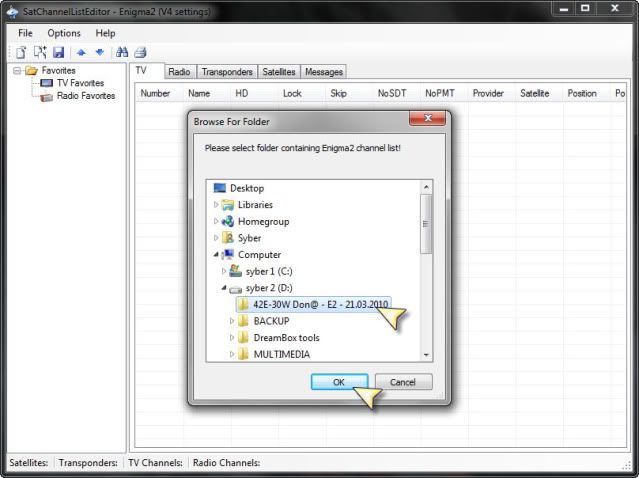
Task: Expand the MULTIMEDIA folder
Action: pos(231,354)
